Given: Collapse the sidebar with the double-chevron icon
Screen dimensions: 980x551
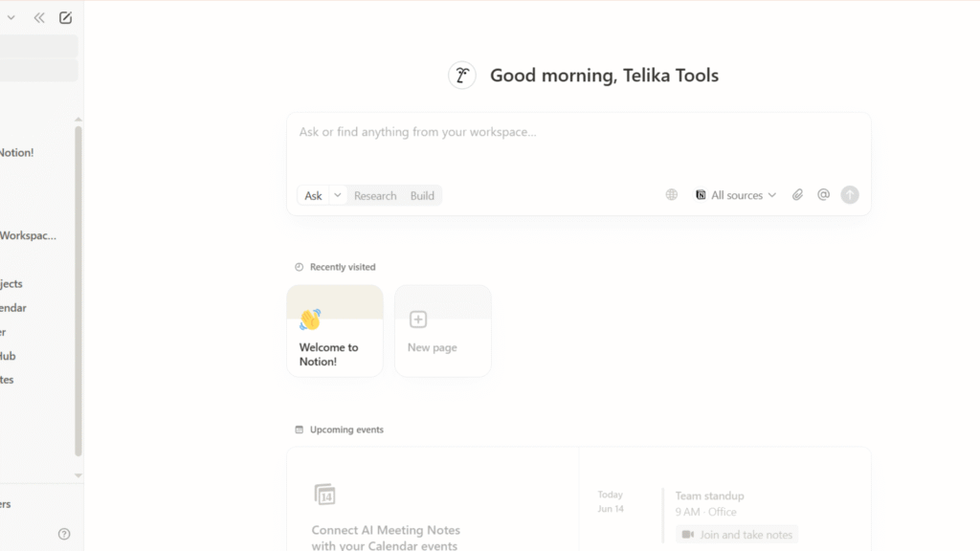Looking at the screenshot, I should click(x=39, y=17).
